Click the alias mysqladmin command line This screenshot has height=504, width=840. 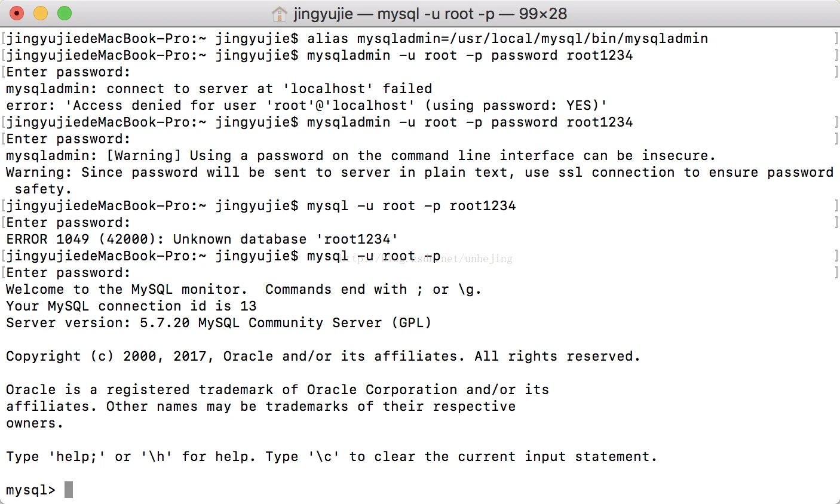pos(357,39)
